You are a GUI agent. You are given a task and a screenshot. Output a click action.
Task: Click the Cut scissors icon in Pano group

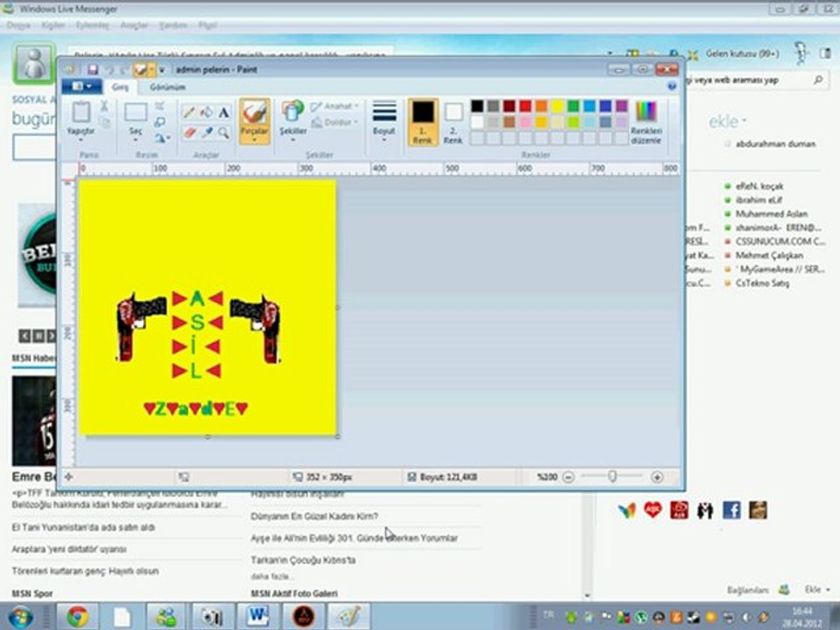pos(104,106)
